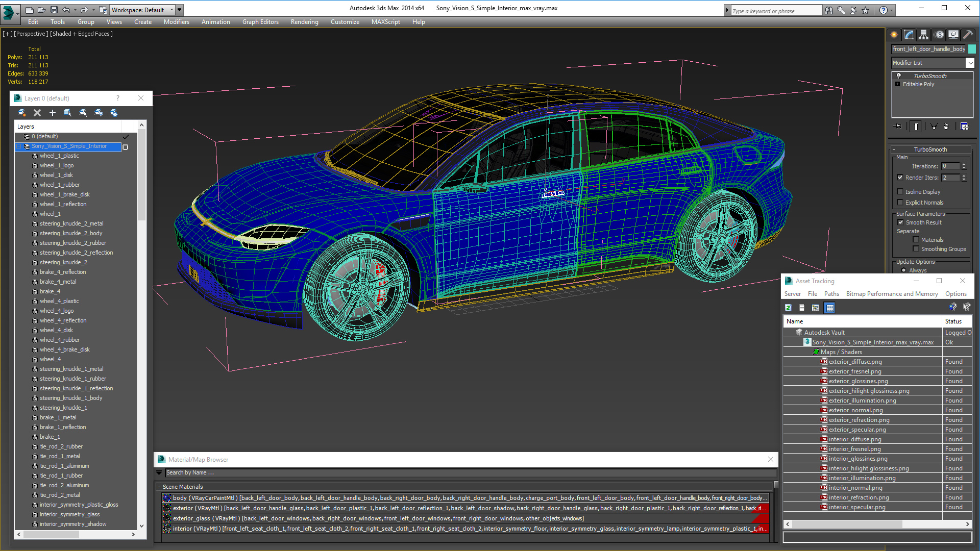Open the Utilities hammer tab

pyautogui.click(x=968, y=35)
